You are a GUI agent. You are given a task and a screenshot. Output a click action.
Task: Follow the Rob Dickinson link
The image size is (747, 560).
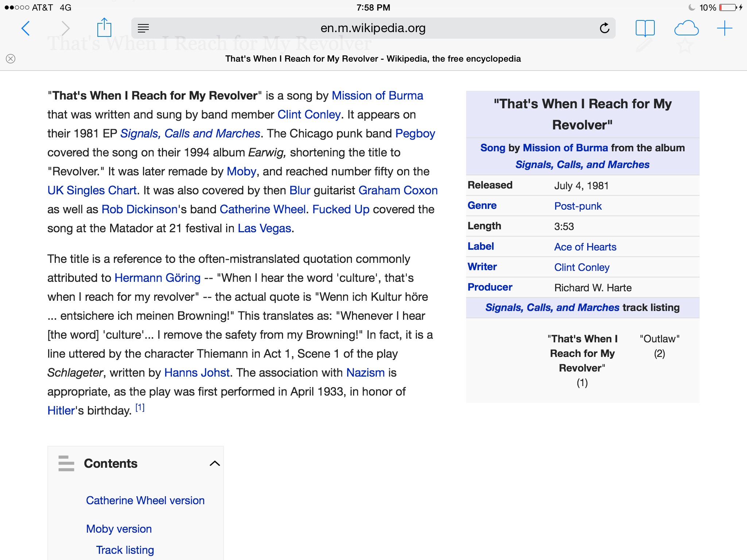[x=139, y=209]
